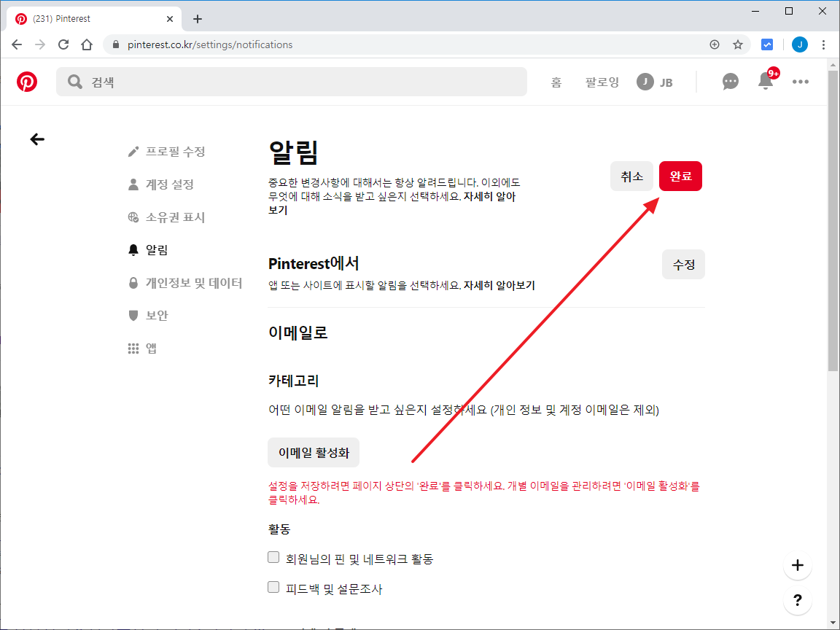Open 소유권 표시 settings section

coord(166,217)
